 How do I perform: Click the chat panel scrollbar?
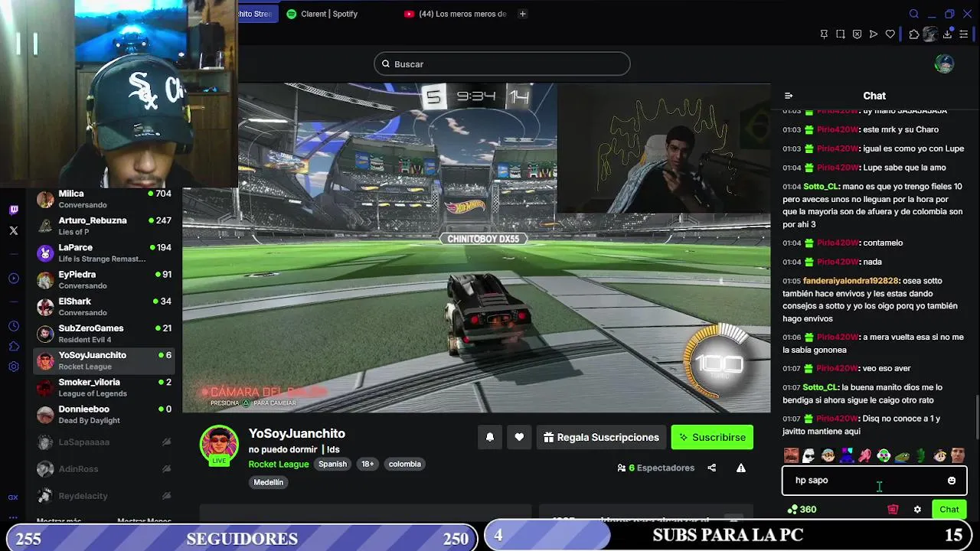tap(975, 417)
